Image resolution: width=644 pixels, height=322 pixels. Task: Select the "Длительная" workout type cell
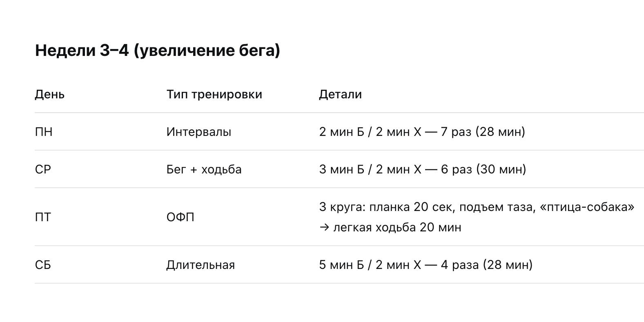(200, 265)
